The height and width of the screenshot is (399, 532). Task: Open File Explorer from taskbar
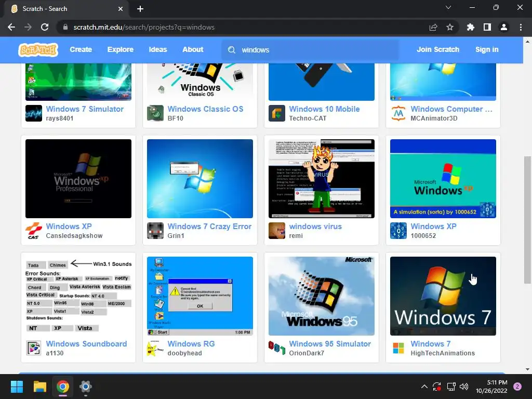(39, 387)
